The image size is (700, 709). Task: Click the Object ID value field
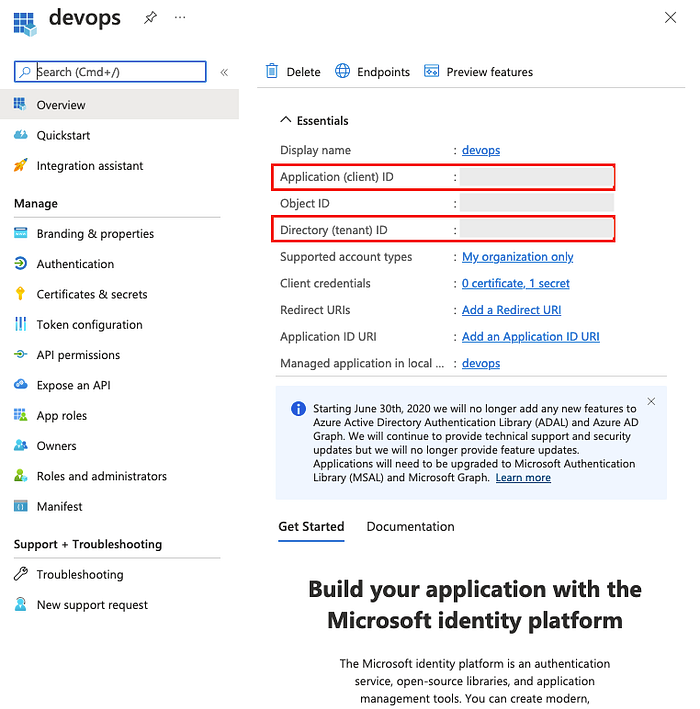click(x=537, y=203)
